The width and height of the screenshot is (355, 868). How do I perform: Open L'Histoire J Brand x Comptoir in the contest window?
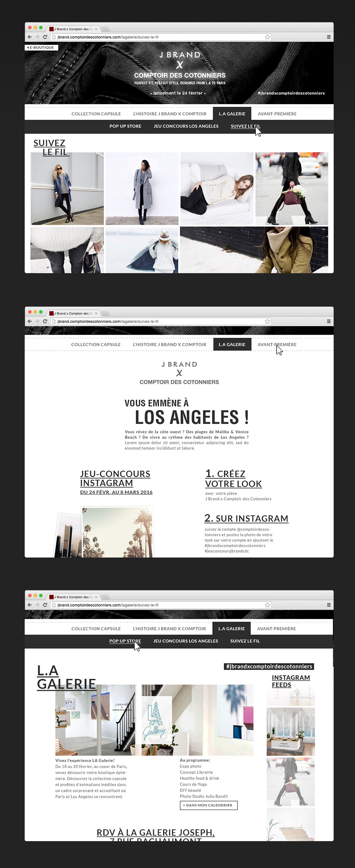point(170,344)
